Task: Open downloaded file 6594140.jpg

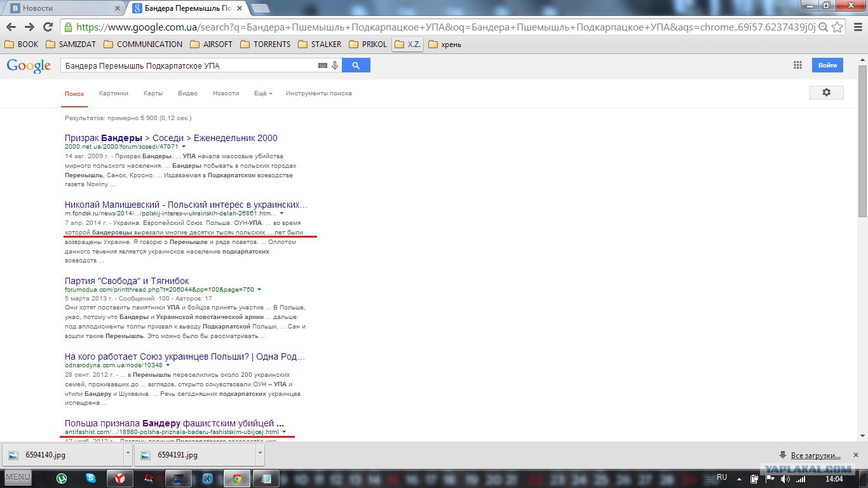Action: point(64,455)
